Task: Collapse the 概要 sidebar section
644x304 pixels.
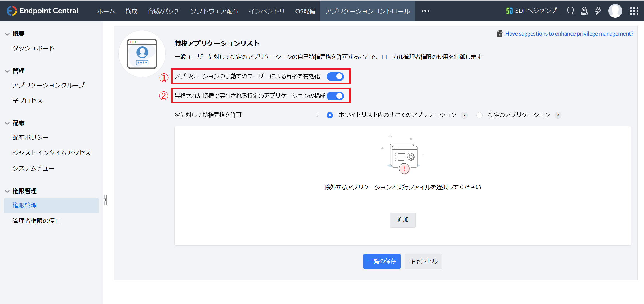Action: (x=7, y=34)
